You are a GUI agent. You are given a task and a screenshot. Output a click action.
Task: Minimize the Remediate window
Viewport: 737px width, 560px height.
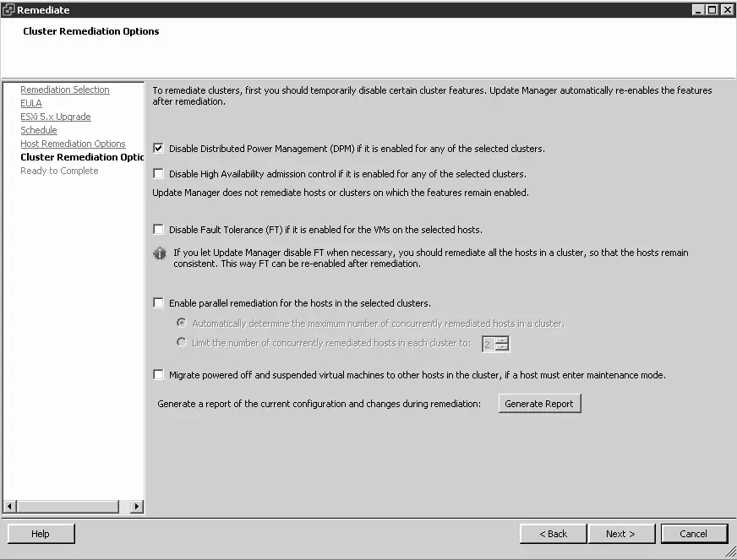[698, 10]
